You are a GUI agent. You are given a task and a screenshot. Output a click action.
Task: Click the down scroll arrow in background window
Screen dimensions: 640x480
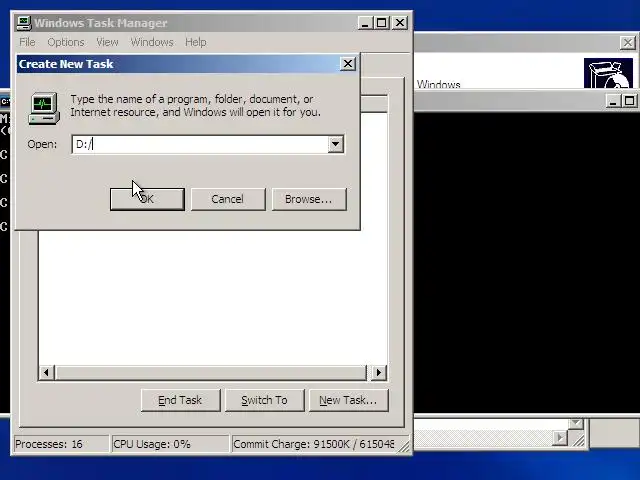576,423
